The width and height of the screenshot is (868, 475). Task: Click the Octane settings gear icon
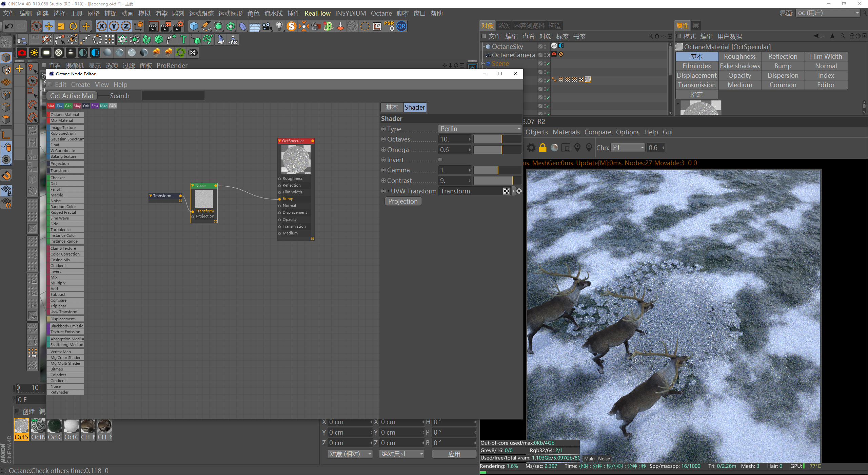point(531,148)
